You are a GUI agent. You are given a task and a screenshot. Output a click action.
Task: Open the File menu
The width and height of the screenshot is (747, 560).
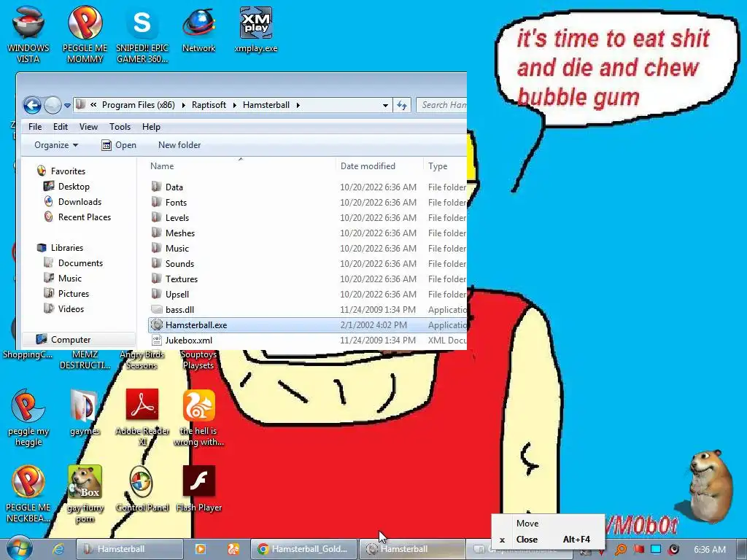[x=35, y=127]
